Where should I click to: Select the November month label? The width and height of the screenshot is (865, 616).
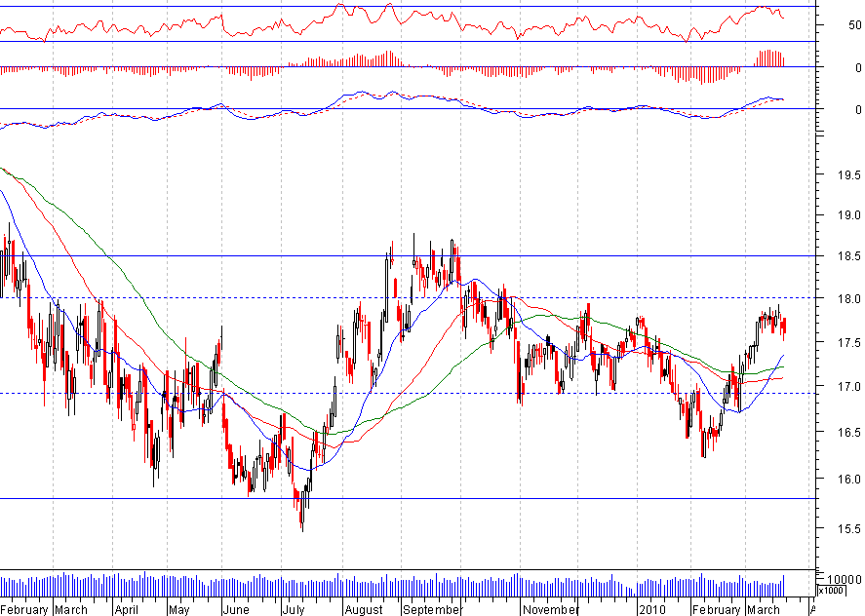point(550,609)
